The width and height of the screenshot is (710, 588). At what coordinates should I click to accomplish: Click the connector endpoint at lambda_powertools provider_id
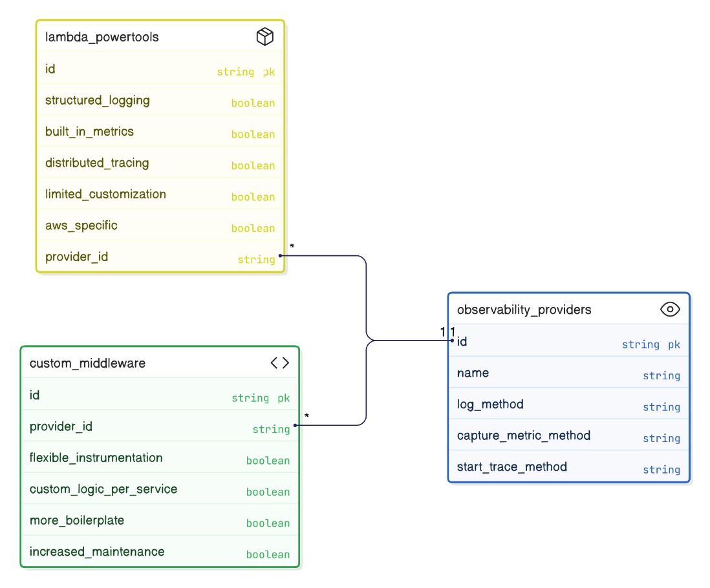(x=280, y=256)
